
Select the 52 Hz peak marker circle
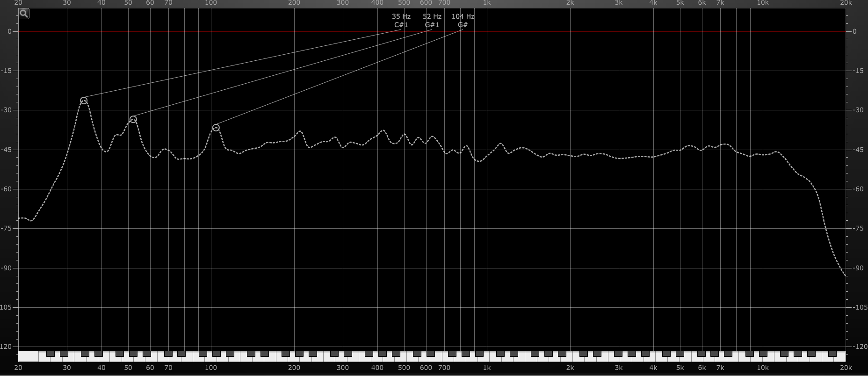tap(133, 119)
